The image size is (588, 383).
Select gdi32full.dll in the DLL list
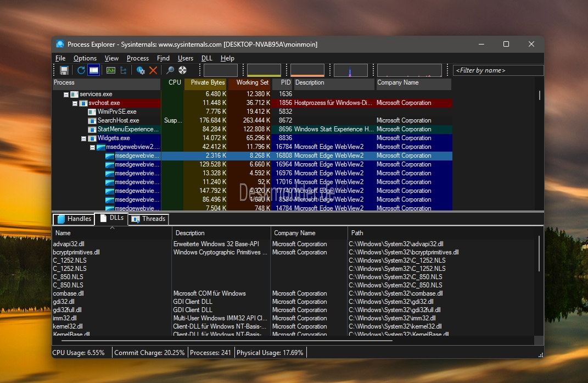click(67, 310)
